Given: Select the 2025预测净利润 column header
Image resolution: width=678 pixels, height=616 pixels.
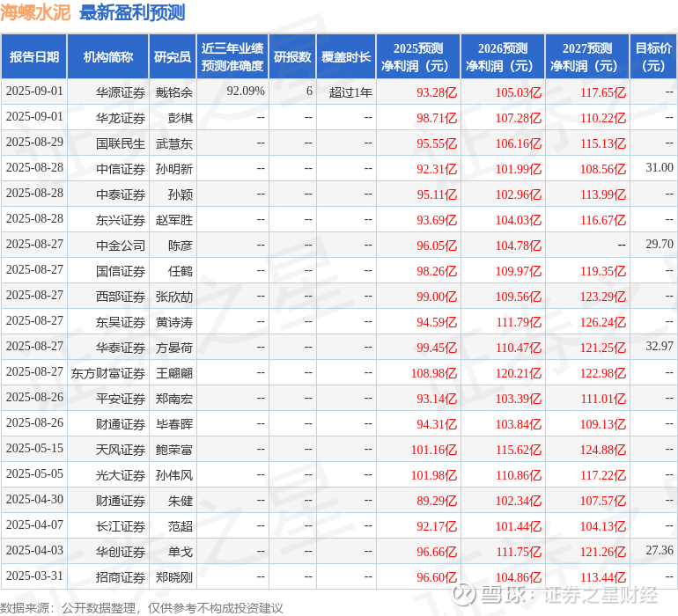Looking at the screenshot, I should 418,56.
